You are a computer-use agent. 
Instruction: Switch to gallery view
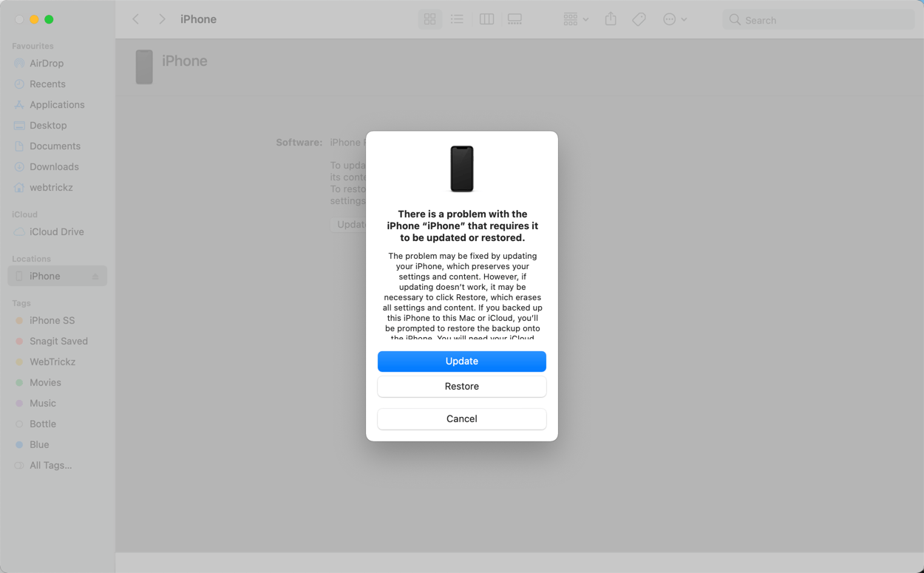(x=514, y=19)
